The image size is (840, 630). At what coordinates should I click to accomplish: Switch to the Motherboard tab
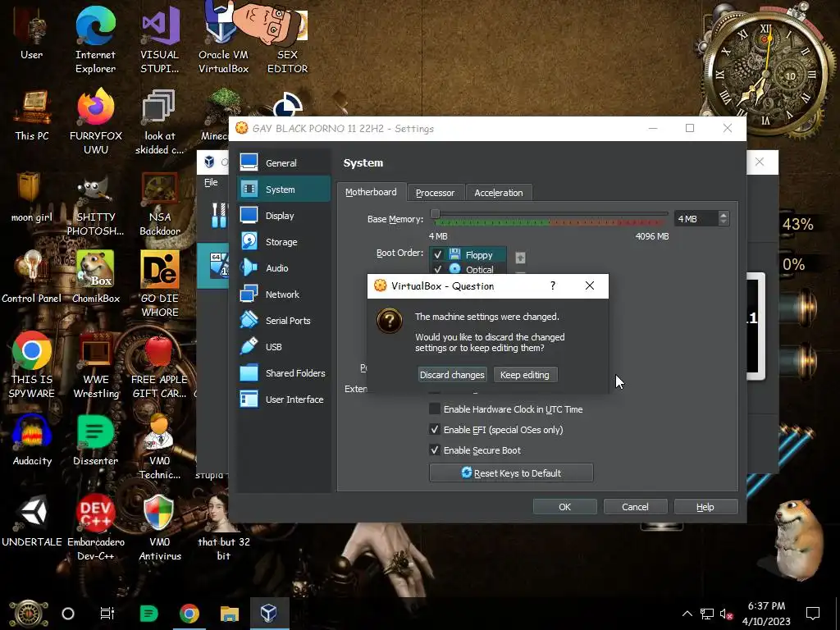click(x=372, y=192)
